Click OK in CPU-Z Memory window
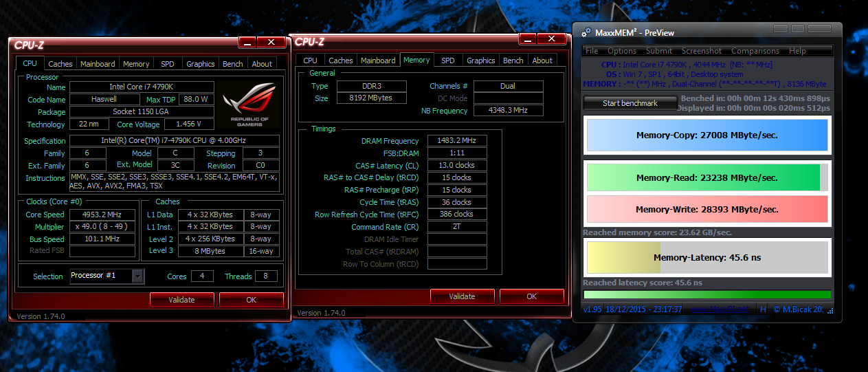This screenshot has width=868, height=372. click(532, 296)
